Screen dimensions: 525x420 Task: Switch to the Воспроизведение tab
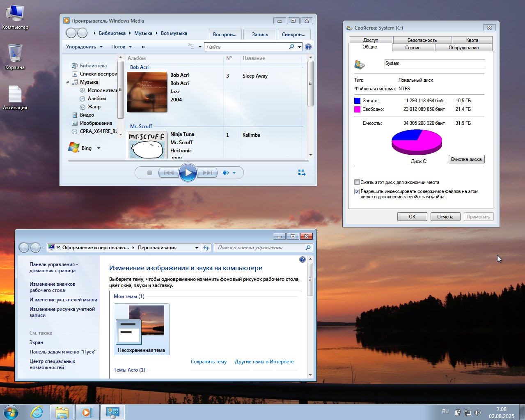tap(225, 34)
